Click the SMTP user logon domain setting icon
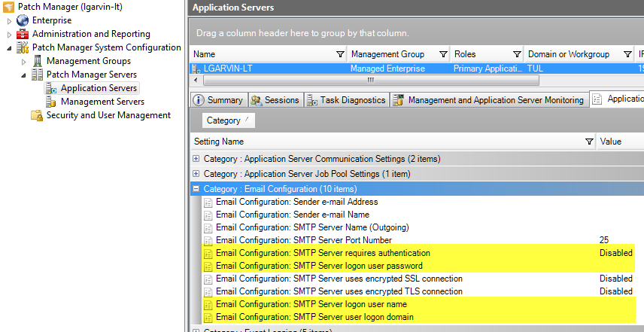The width and height of the screenshot is (644, 332). coord(208,318)
